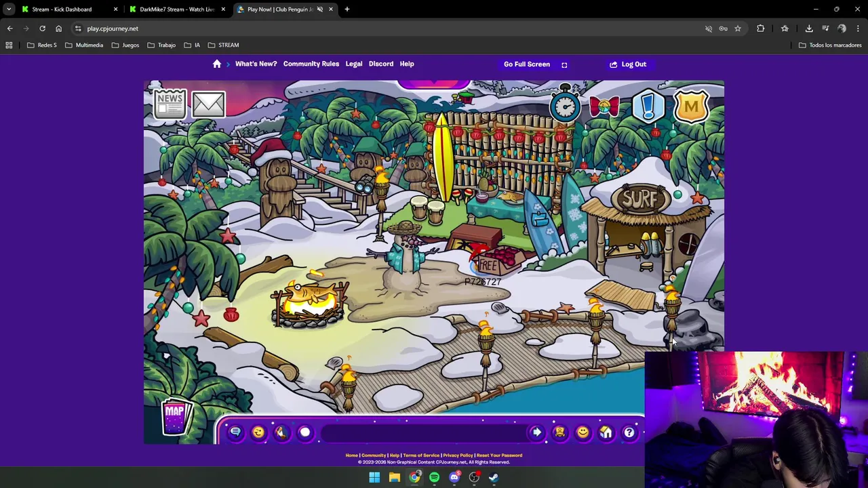Open Discord from the taskbar
This screenshot has height=488, width=868.
[454, 477]
